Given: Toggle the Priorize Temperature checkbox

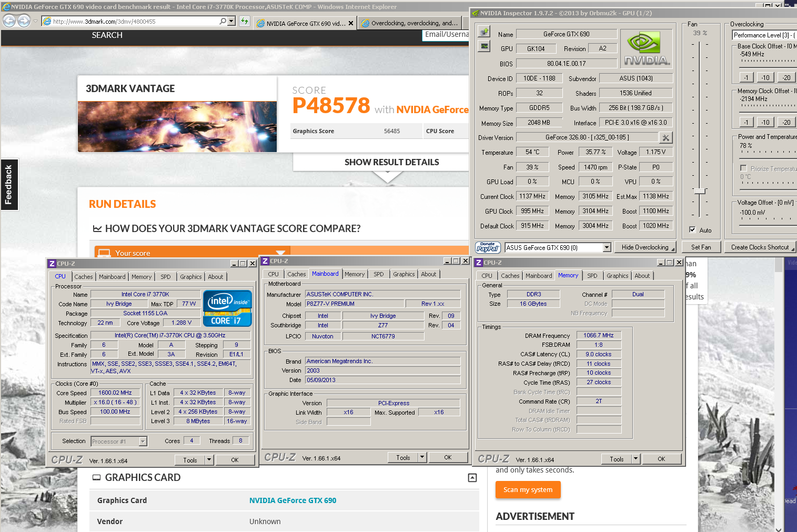Looking at the screenshot, I should click(x=743, y=168).
